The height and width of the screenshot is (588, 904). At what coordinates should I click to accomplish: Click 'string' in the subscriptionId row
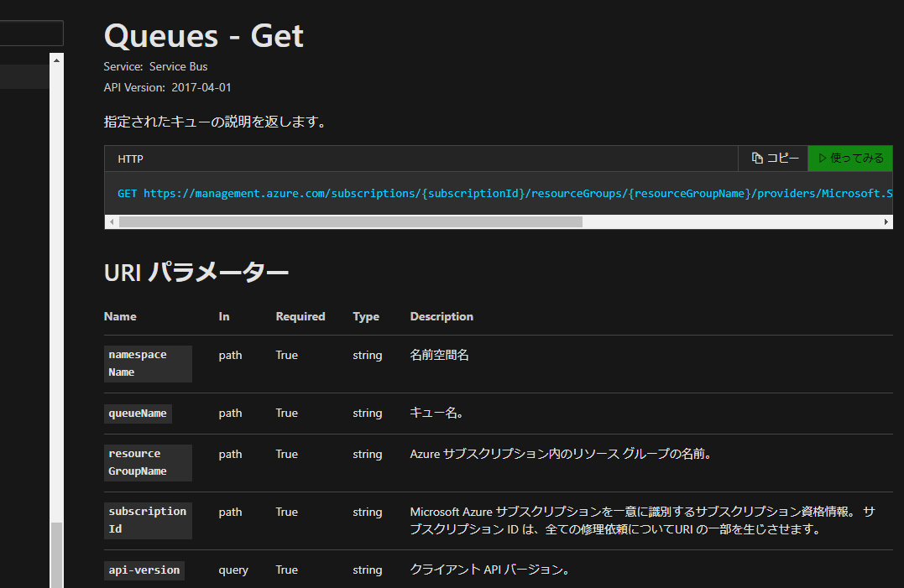click(x=368, y=512)
